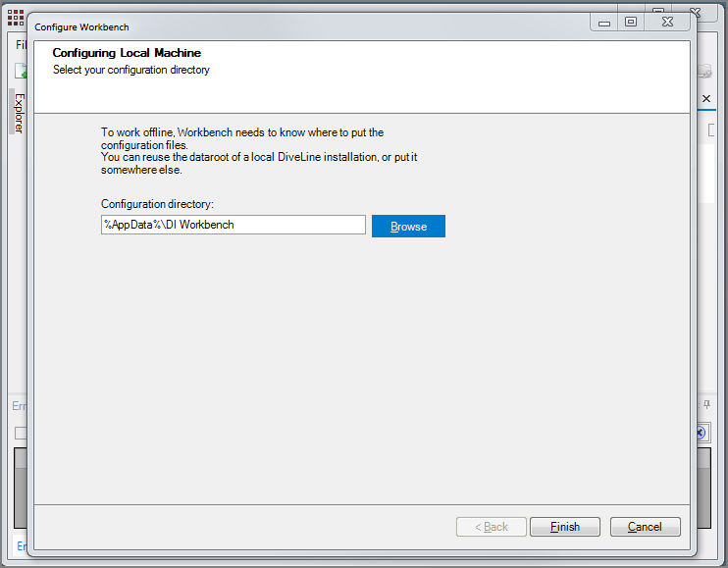Click the faded toolbar icon at far right
This screenshot has height=568, width=728.
coord(704,72)
